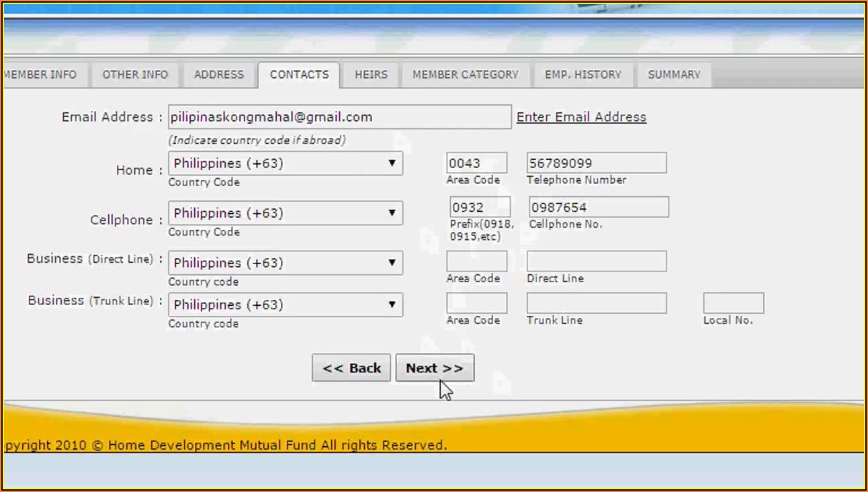Open Business Trunk Line country code dropdown

click(286, 304)
